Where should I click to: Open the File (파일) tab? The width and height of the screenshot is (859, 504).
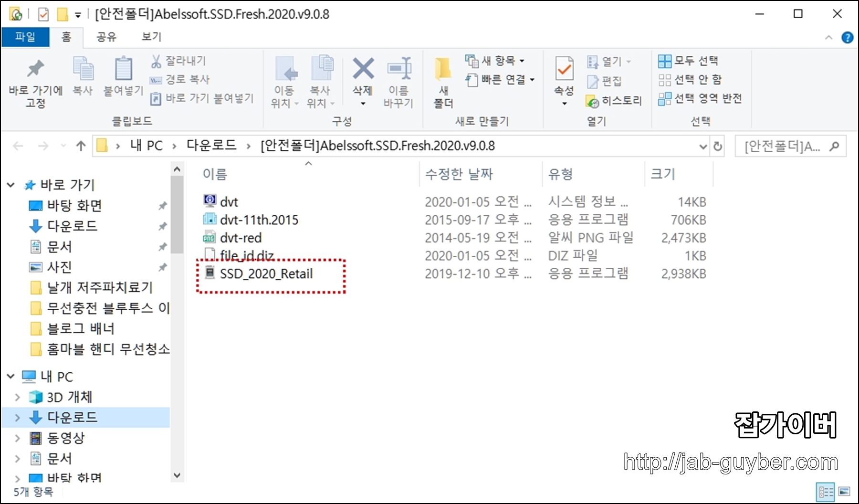pyautogui.click(x=25, y=37)
